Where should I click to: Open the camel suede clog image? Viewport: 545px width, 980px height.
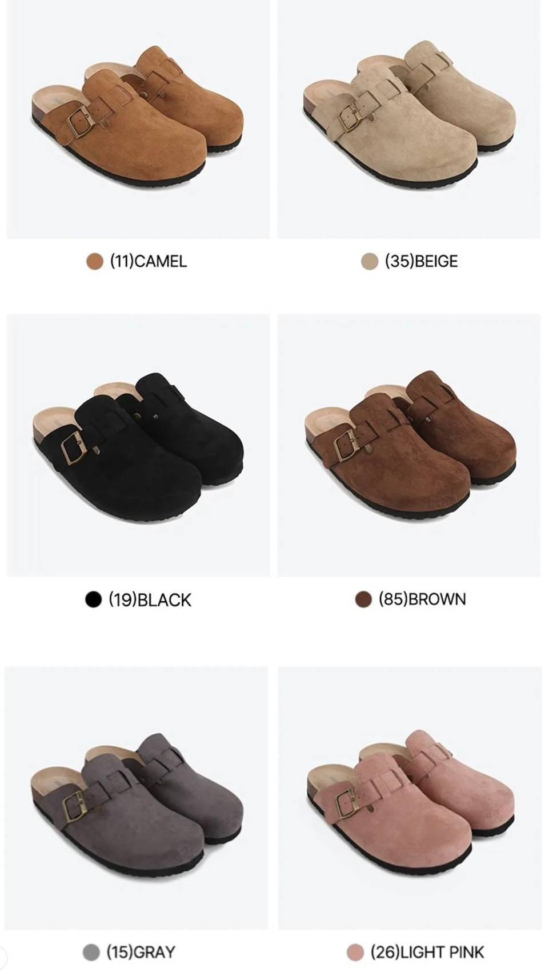(138, 119)
